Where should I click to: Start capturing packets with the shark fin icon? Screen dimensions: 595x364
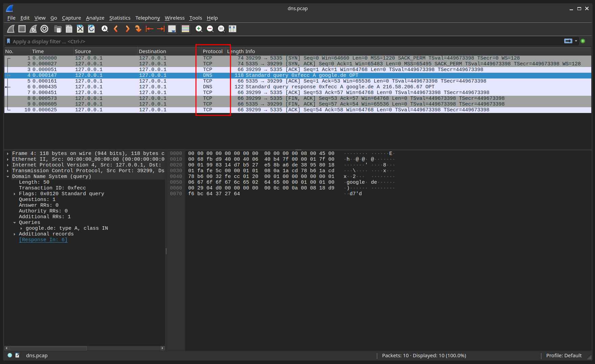click(11, 29)
